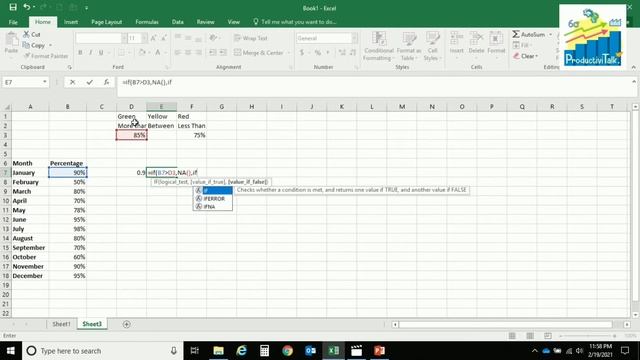Toggle Underline formatting button

tap(101, 53)
